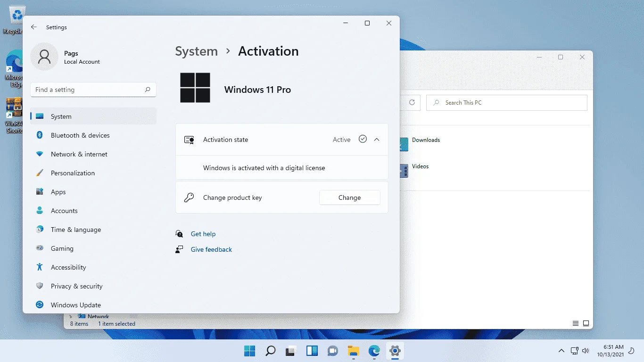Go back using the Settings back arrow
The height and width of the screenshot is (362, 644).
coord(33,27)
